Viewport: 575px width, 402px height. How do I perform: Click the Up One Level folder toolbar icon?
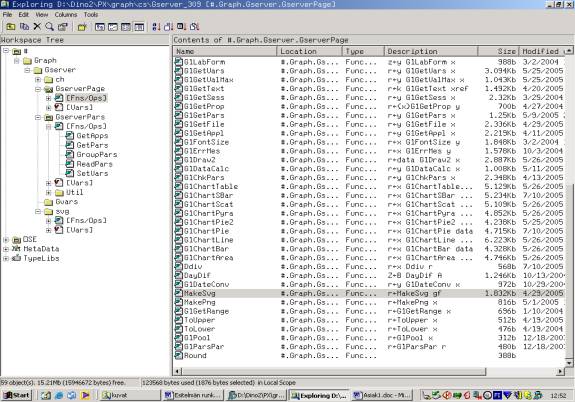(11, 26)
